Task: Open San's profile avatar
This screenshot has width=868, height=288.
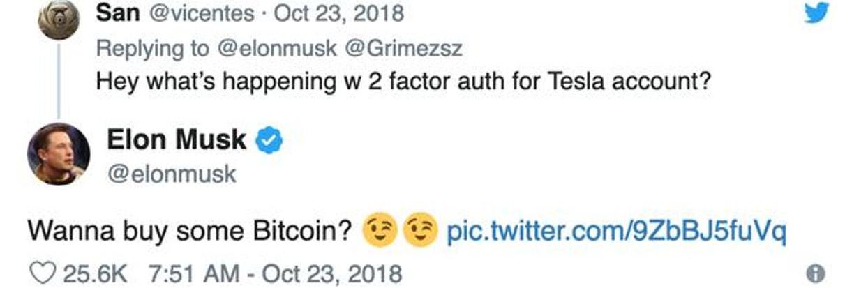Action: click(59, 19)
